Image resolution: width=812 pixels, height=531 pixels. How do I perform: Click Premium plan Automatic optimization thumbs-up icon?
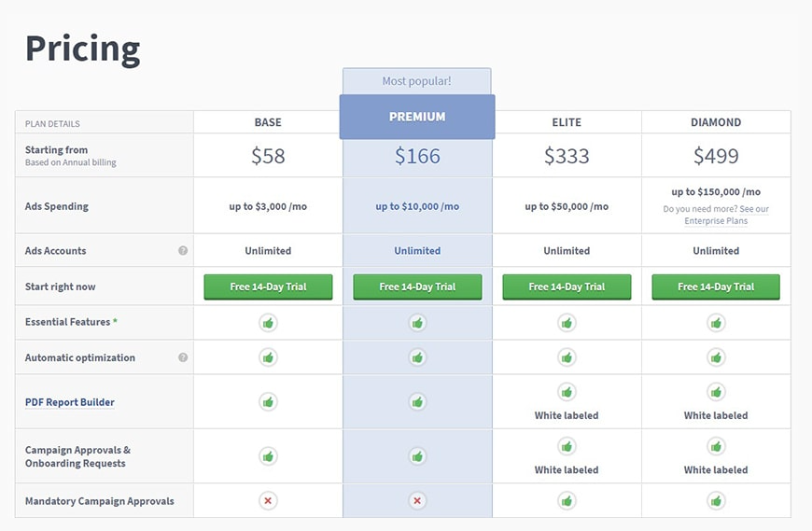tap(417, 357)
